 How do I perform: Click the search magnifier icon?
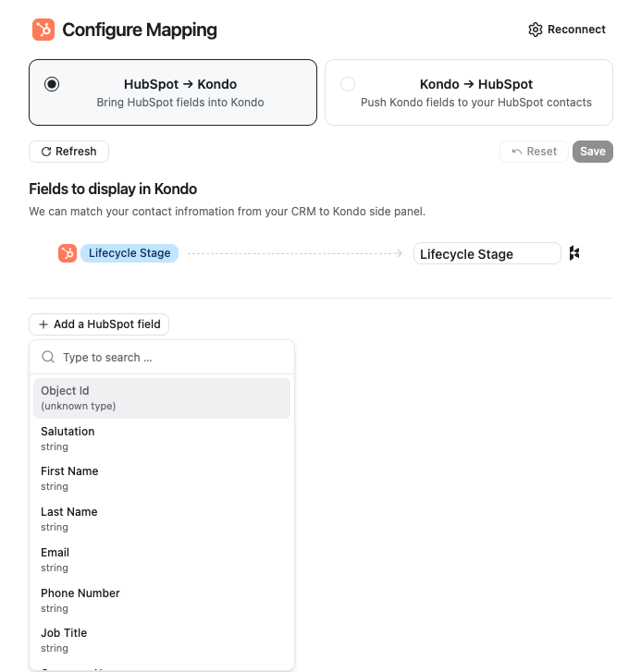click(x=48, y=357)
